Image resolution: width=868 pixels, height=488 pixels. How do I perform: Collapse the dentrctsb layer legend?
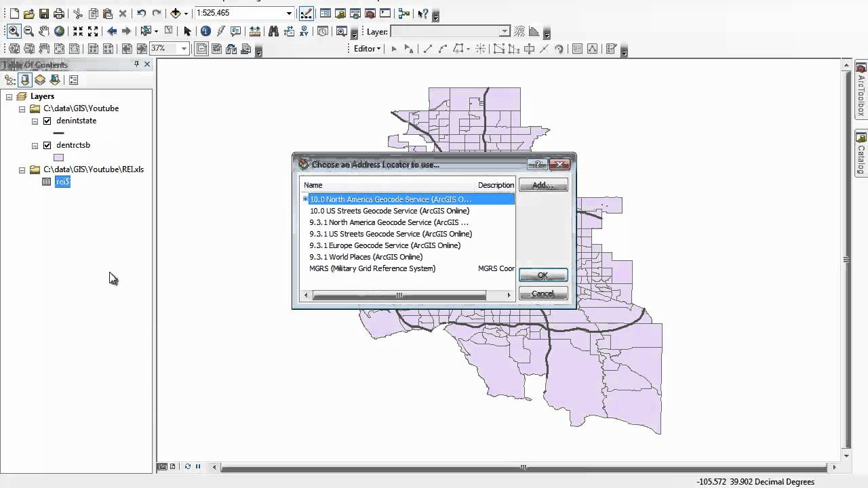point(35,145)
